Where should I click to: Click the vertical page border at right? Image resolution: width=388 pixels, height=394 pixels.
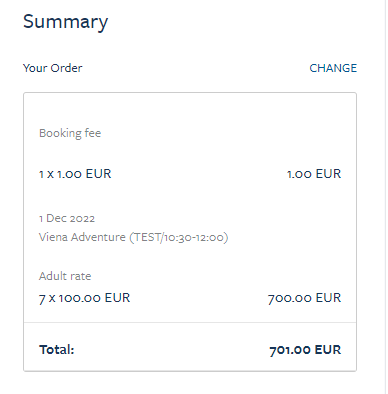click(385, 197)
